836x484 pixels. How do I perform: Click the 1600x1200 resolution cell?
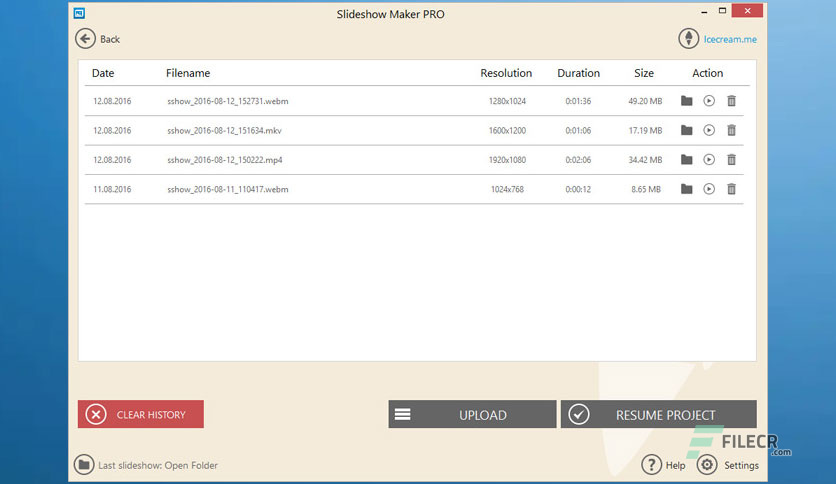click(x=507, y=130)
